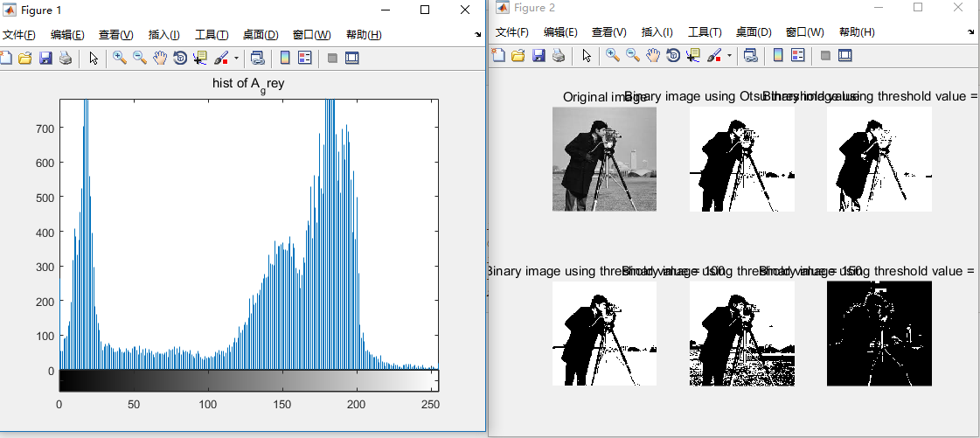Screen dimensions: 980x438
Task: Open file icon in Figure 1 toolbar
Action: point(25,58)
